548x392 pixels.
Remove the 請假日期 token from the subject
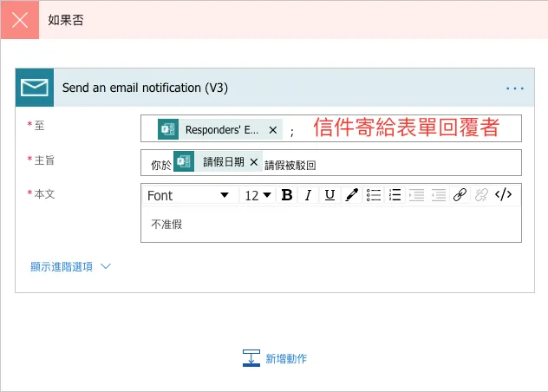[254, 162]
